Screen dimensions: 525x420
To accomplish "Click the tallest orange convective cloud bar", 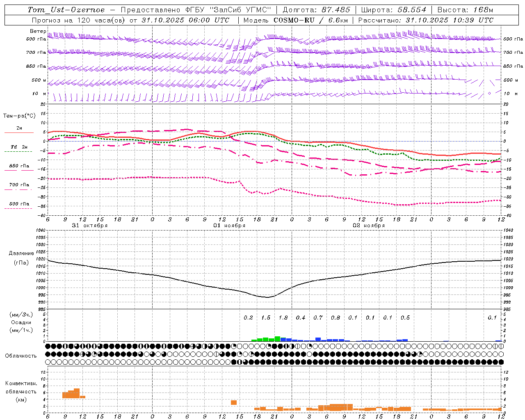I will pos(77,393).
